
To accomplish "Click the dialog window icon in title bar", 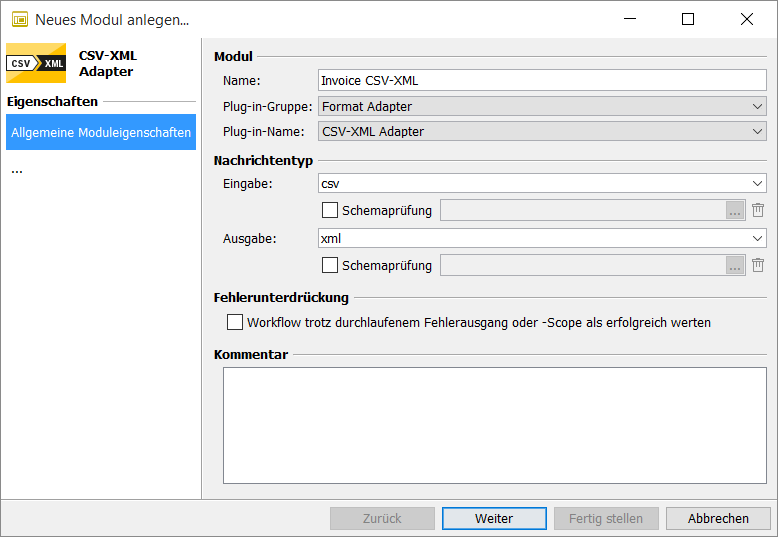I will (x=19, y=19).
